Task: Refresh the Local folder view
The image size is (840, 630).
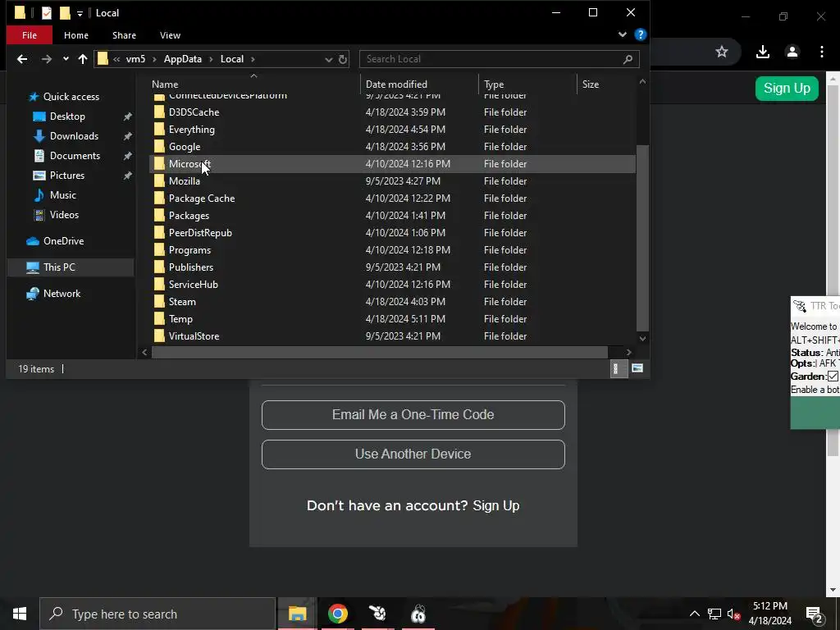Action: click(x=343, y=59)
